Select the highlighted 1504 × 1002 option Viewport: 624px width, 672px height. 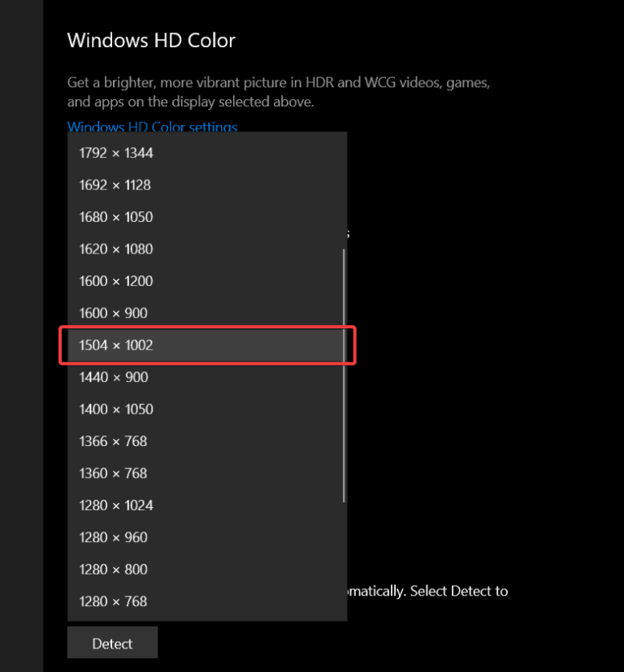click(x=116, y=345)
